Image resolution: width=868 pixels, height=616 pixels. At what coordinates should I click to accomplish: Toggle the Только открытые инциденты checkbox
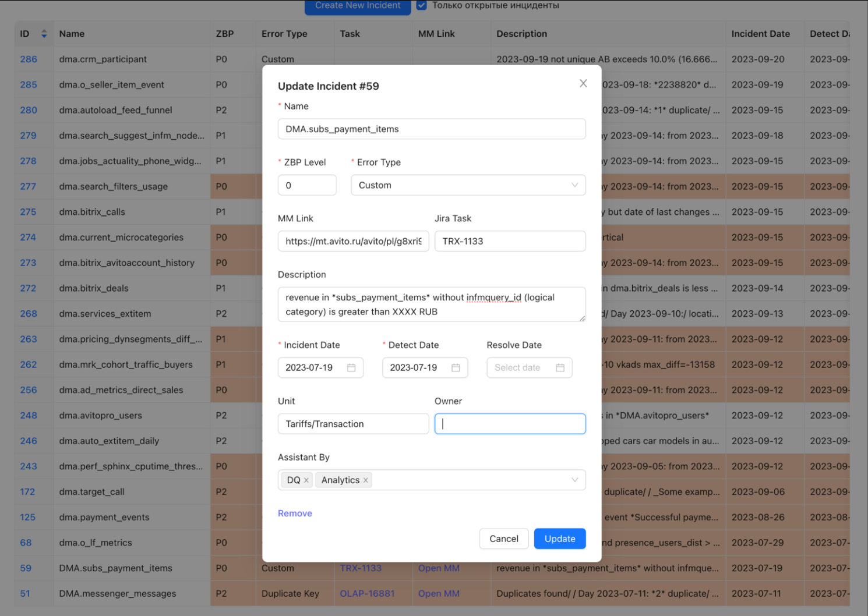pos(422,5)
